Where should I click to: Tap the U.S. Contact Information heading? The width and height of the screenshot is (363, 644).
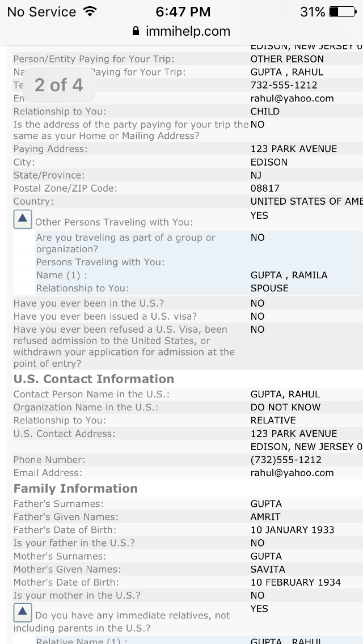pos(94,379)
